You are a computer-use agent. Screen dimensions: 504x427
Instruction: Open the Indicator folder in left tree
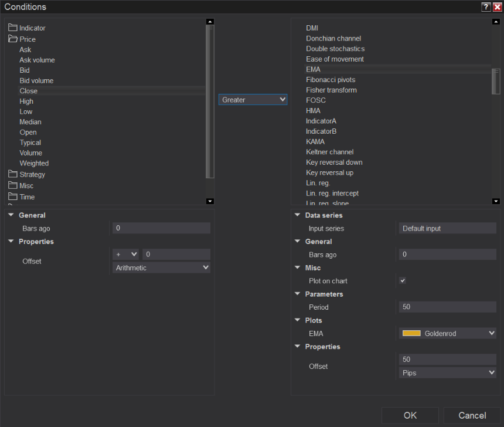click(x=27, y=28)
